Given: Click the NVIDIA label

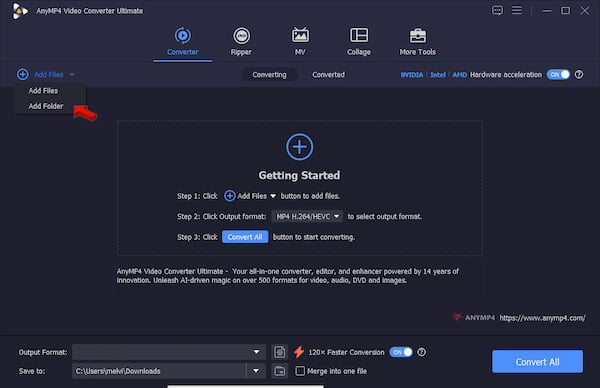Looking at the screenshot, I should [x=412, y=75].
